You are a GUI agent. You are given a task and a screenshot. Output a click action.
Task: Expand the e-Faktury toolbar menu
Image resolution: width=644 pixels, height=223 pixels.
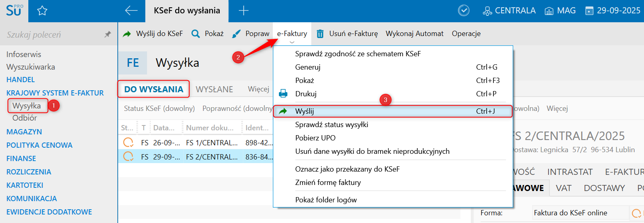(x=292, y=34)
